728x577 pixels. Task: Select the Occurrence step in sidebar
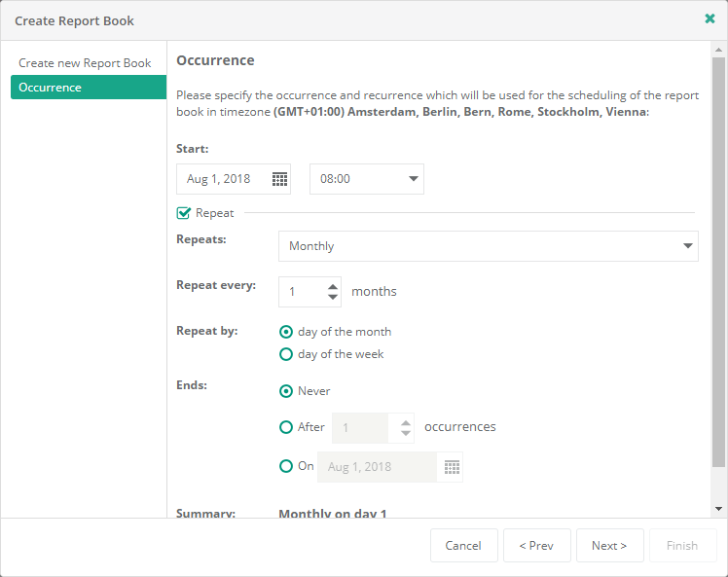pos(89,88)
